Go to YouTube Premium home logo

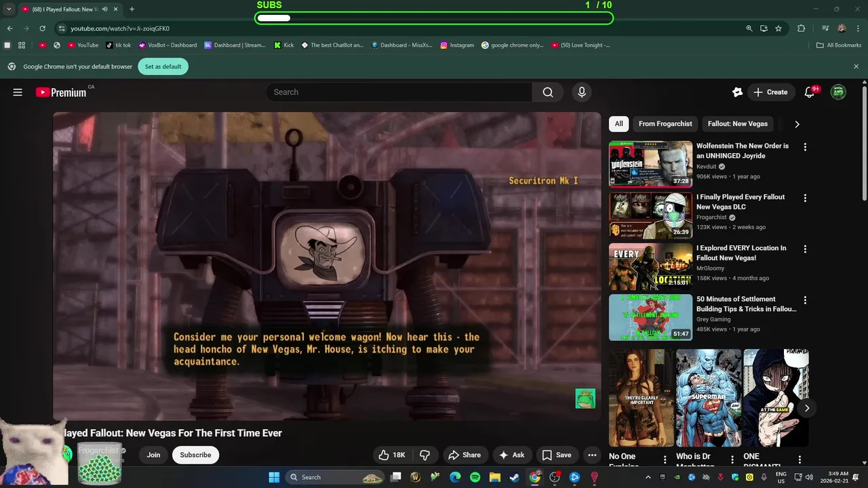click(x=61, y=92)
